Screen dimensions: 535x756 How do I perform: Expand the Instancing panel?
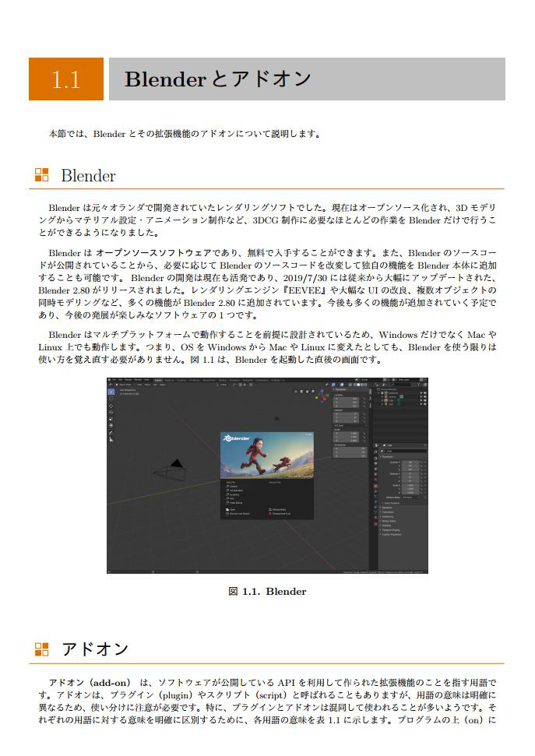click(387, 517)
